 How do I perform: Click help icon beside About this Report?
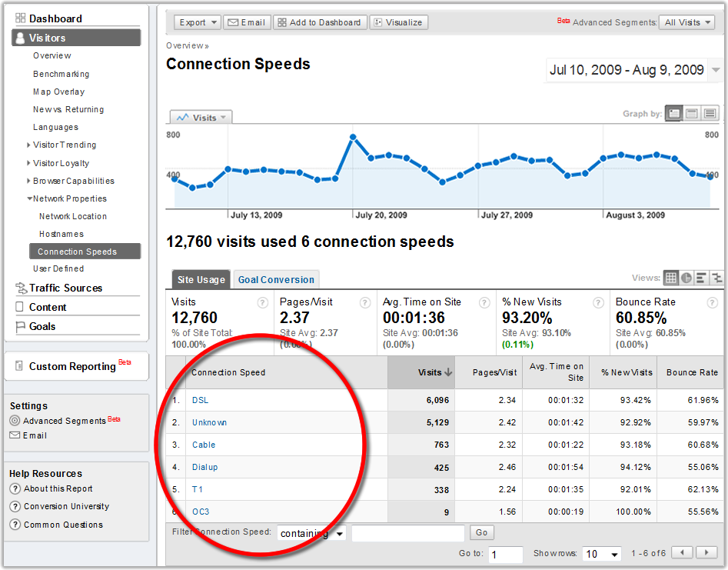[15, 489]
